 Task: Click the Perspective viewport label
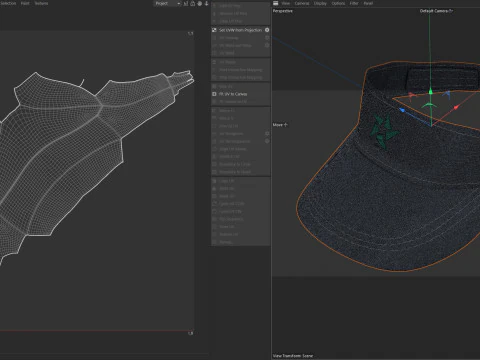point(283,11)
